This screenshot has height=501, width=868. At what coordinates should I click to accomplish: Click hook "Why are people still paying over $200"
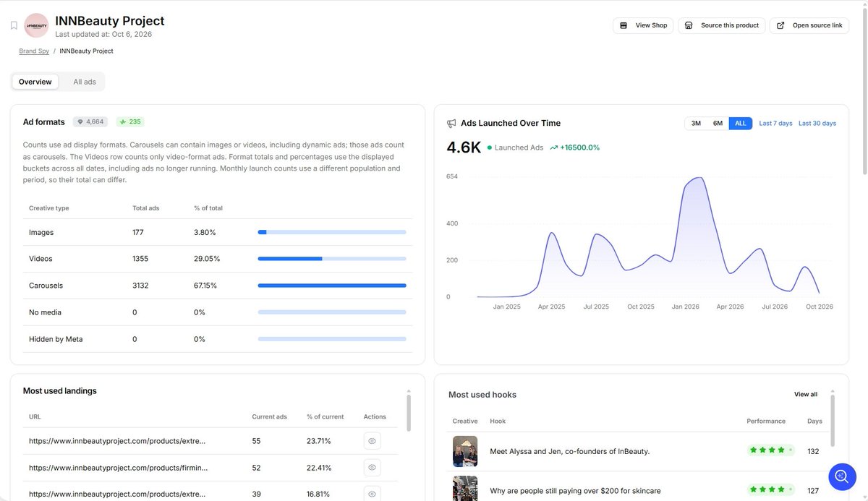pos(575,491)
